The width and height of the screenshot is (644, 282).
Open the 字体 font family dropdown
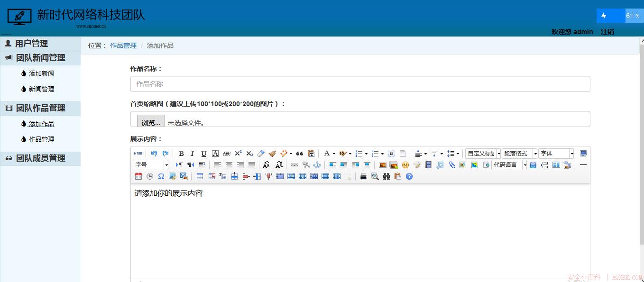[556, 154]
